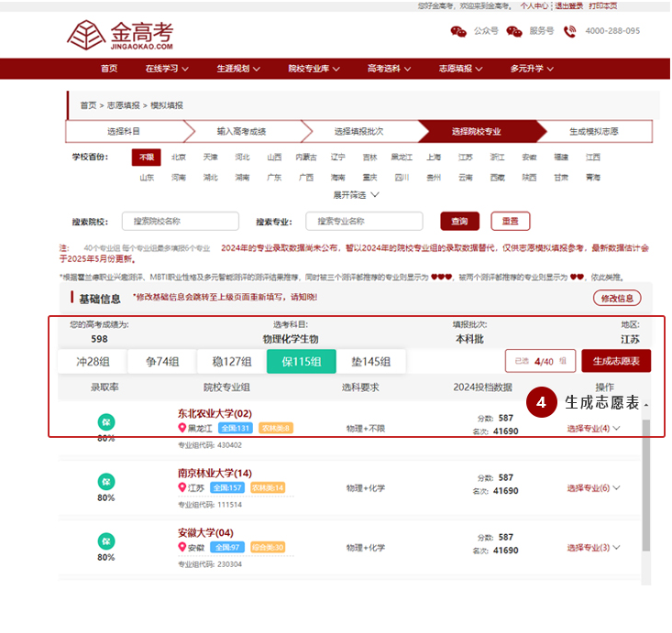Click the WeChat 公众号 icon

pos(458,31)
